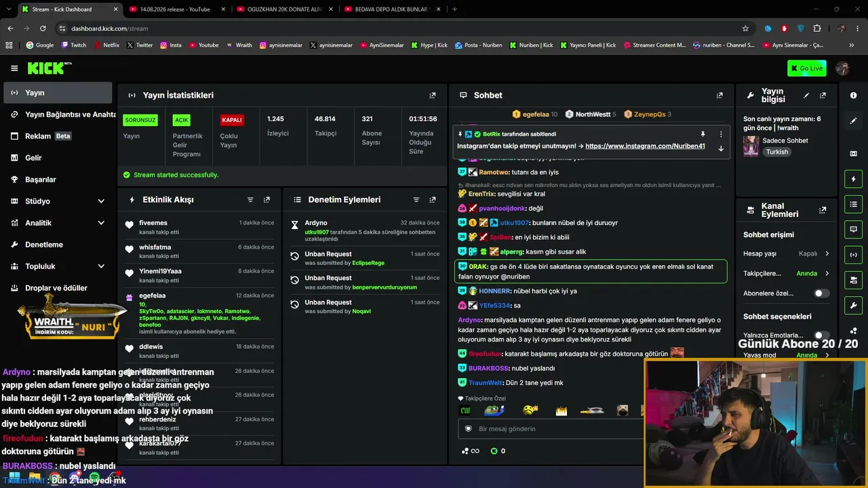
Task: Open the Instagram Nuriben41 link
Action: click(645, 146)
